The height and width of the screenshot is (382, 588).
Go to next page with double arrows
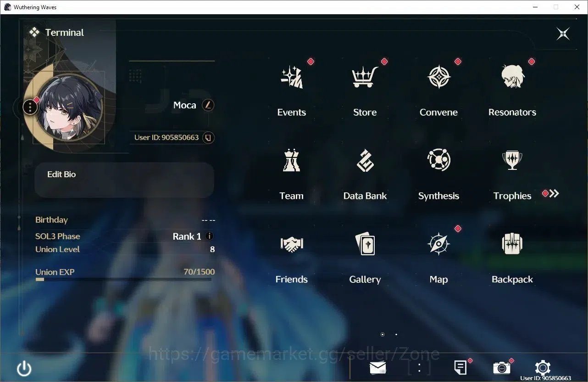coord(555,193)
